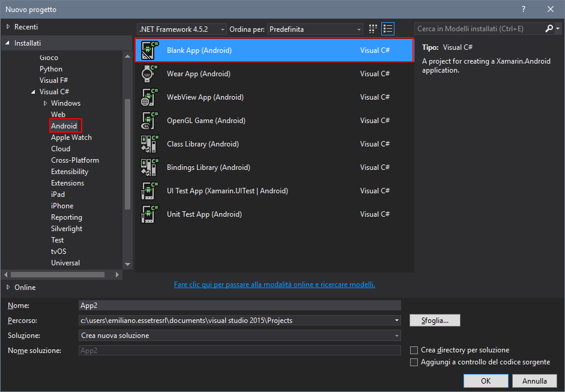This screenshot has height=392, width=565.
Task: Select the UI Test App (Xamarin.UITest) icon
Action: pyautogui.click(x=150, y=191)
